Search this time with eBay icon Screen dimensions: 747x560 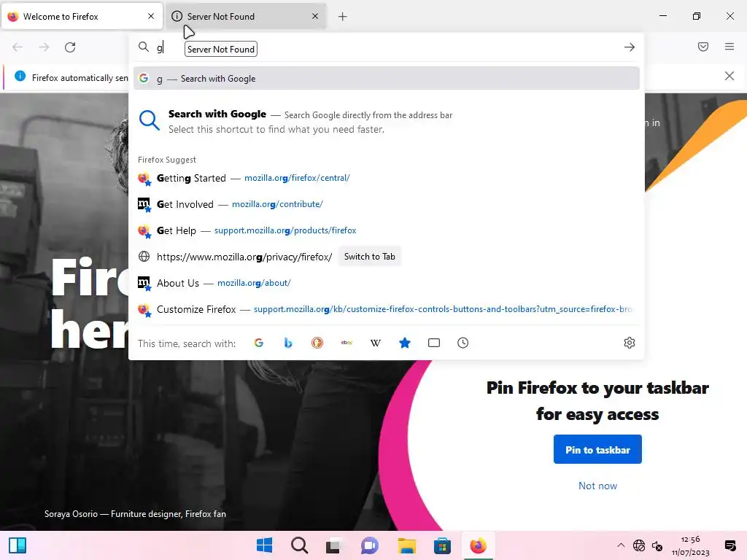click(x=347, y=343)
